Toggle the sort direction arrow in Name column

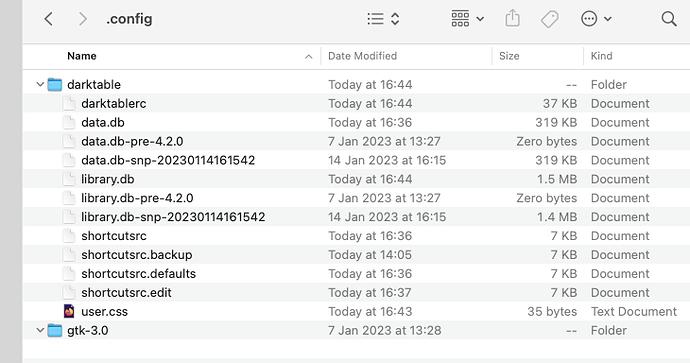(309, 56)
